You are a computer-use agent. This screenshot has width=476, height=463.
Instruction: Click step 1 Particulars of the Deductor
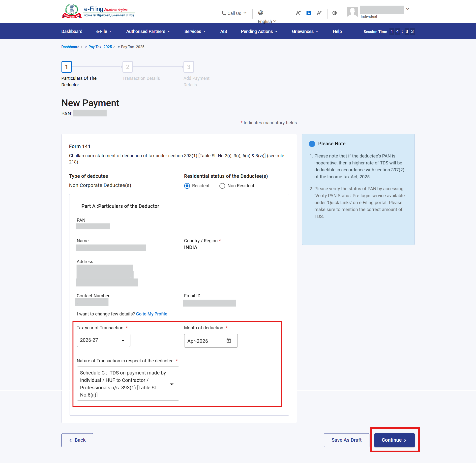66,67
